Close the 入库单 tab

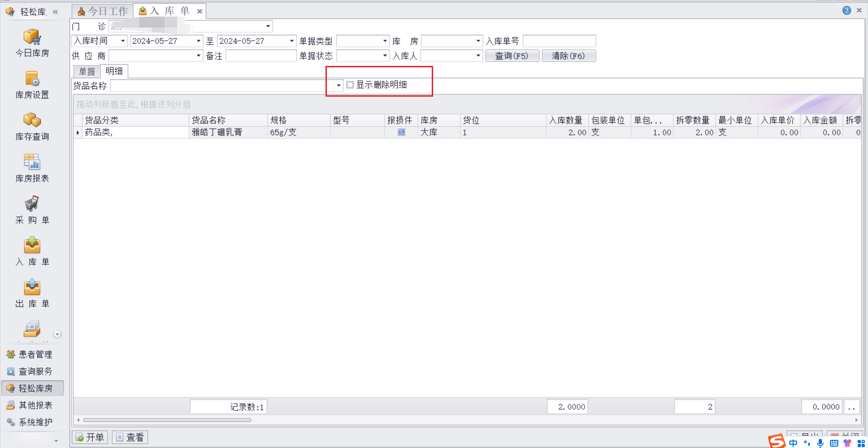click(x=199, y=12)
